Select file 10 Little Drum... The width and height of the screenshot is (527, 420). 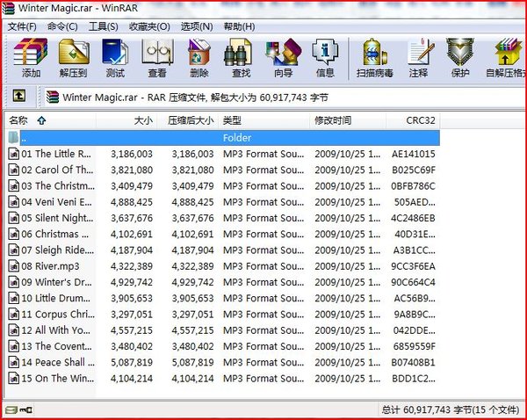coord(223,298)
